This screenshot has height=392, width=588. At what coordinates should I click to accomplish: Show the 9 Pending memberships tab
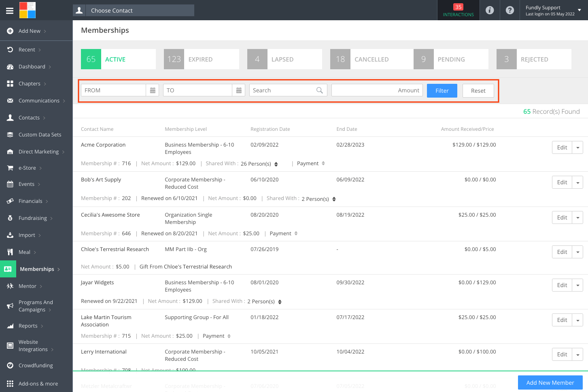click(x=451, y=59)
